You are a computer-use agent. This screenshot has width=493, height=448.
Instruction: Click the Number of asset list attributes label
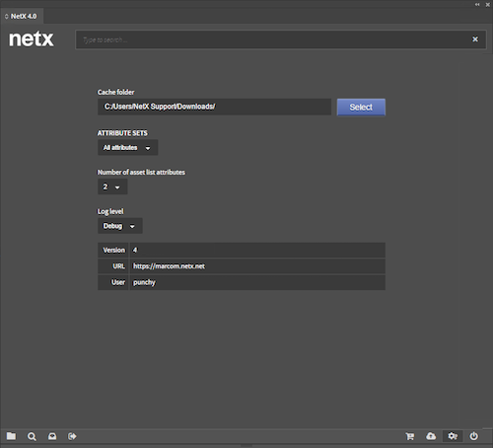coord(141,172)
